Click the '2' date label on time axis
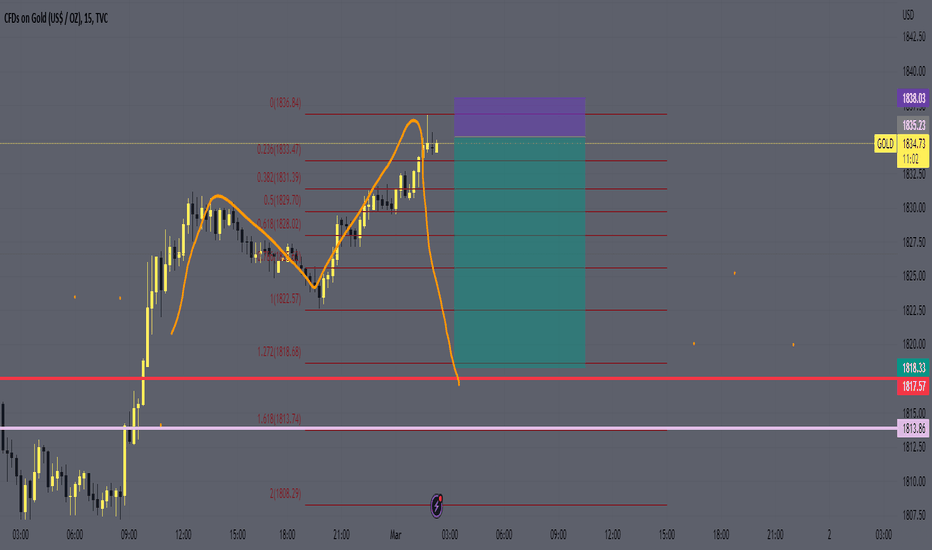 (x=829, y=535)
